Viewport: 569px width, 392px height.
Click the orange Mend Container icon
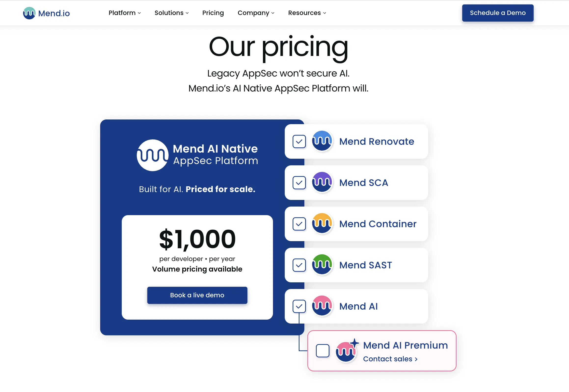(x=322, y=223)
